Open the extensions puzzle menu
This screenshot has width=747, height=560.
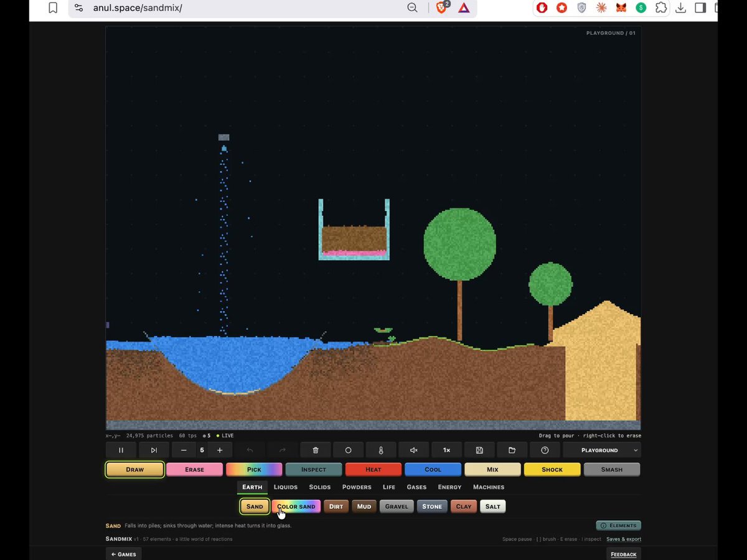pyautogui.click(x=661, y=8)
